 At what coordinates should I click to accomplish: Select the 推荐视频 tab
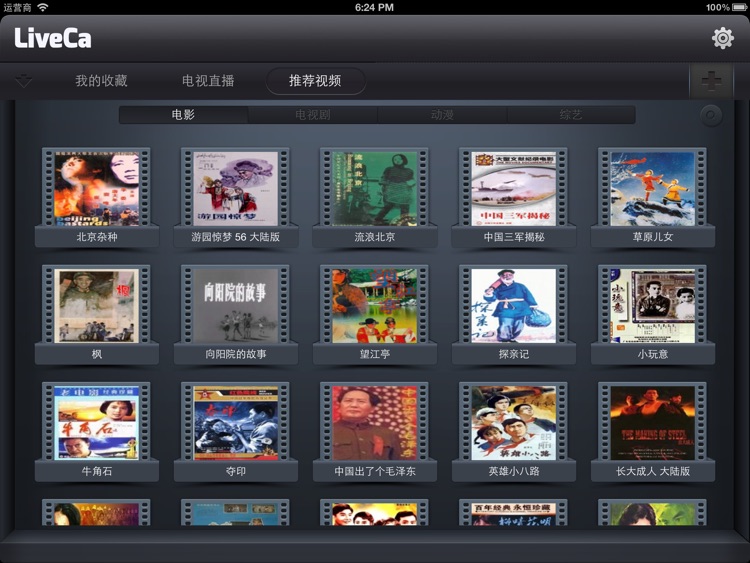click(x=316, y=81)
